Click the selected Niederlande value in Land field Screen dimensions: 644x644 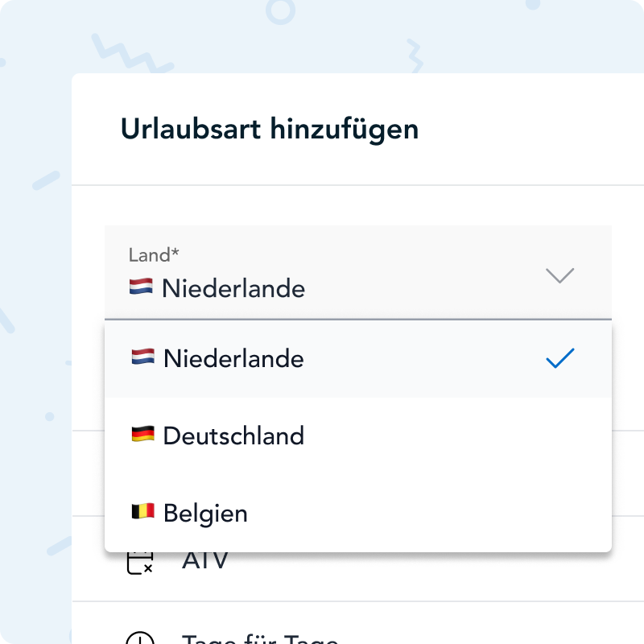pos(233,287)
